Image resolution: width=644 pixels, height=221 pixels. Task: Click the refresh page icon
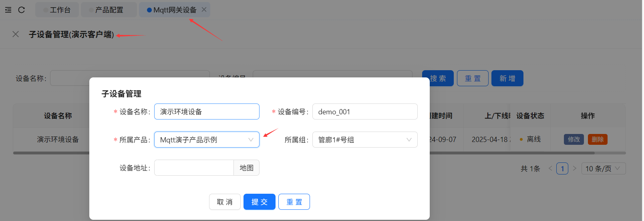click(x=22, y=10)
